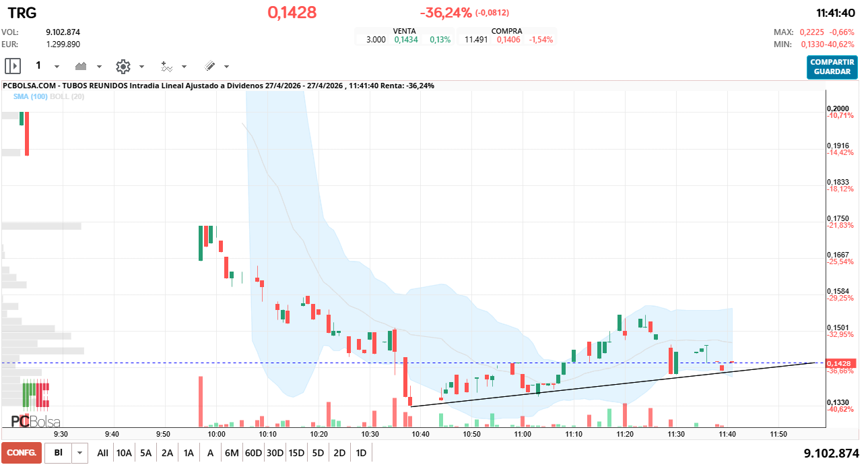
Task: Choose the 5A time range
Action: (x=145, y=453)
